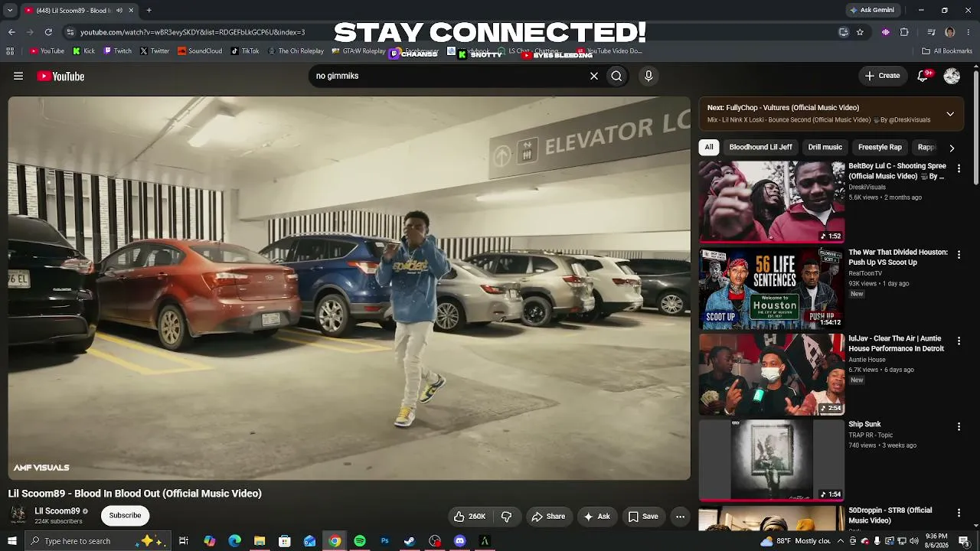Clear the search text with the X
The width and height of the screenshot is (980, 551).
pos(593,76)
